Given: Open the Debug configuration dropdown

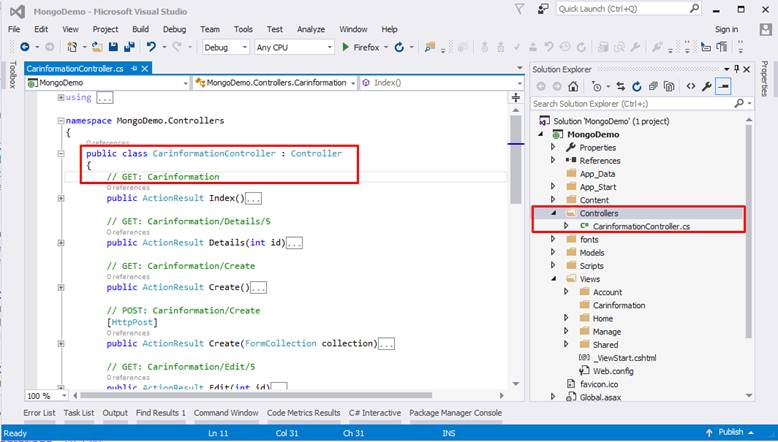Looking at the screenshot, I should pyautogui.click(x=225, y=47).
